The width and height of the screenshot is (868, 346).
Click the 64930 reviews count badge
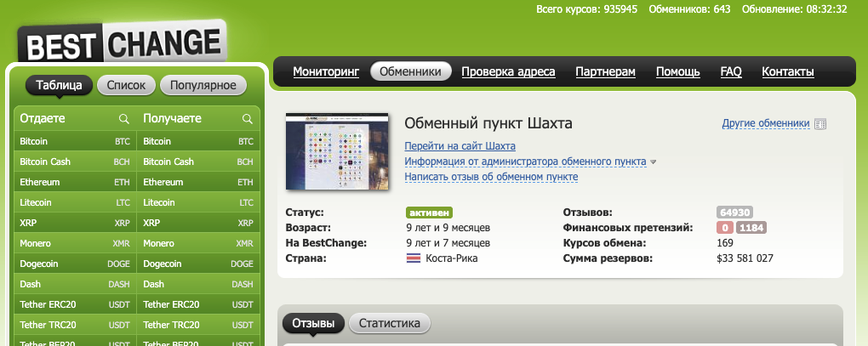734,213
